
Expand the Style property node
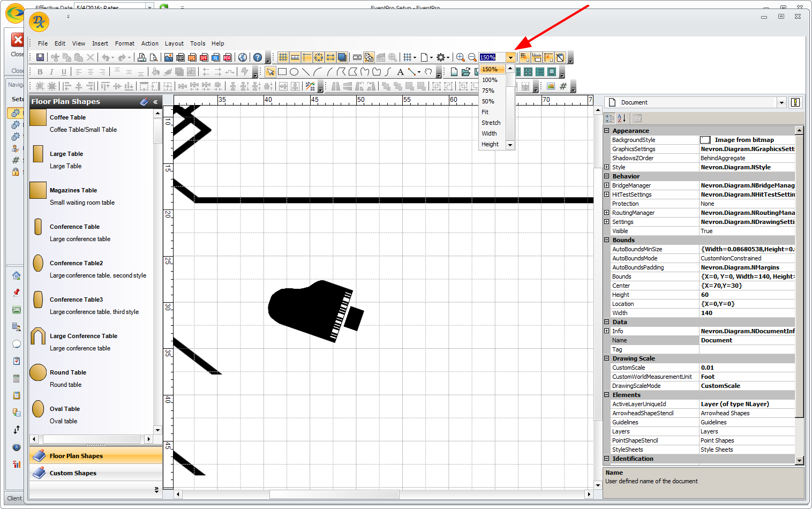[x=607, y=167]
